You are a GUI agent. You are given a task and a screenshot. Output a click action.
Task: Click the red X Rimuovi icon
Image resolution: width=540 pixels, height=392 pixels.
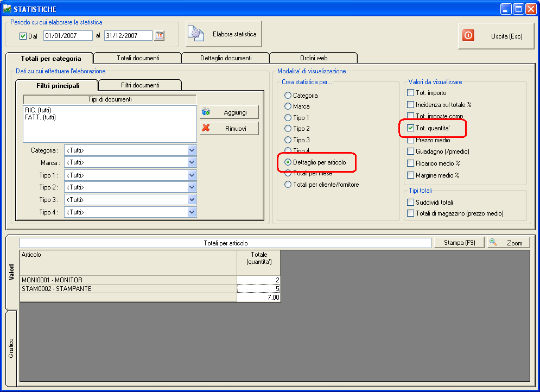pos(206,128)
